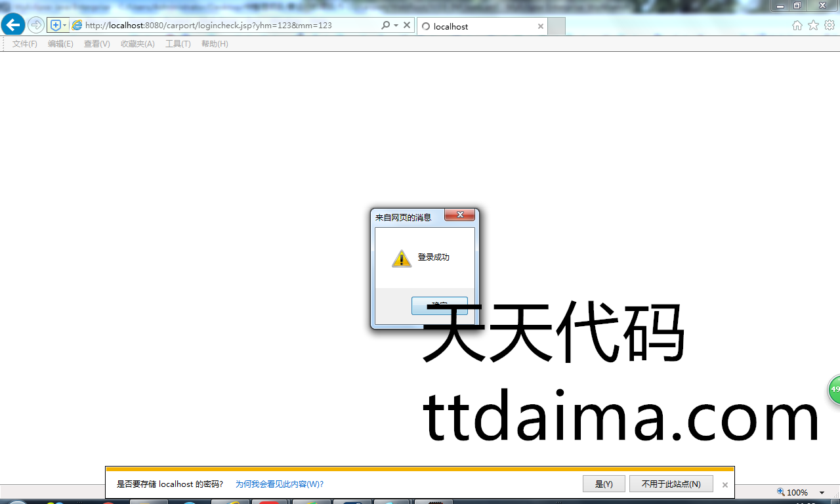Viewport: 840px width, 504px height.
Task: Open the Home page icon
Action: click(797, 26)
